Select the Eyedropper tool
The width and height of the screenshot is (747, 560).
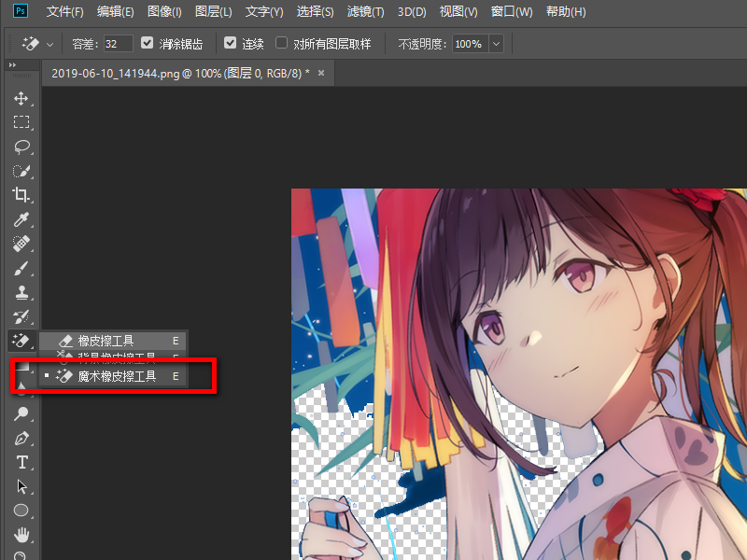pos(21,219)
